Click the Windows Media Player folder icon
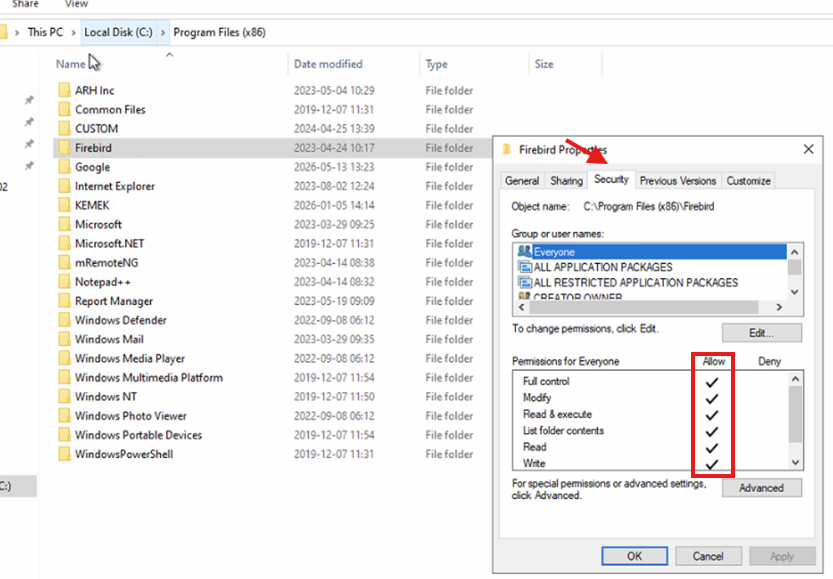Image resolution: width=833 pixels, height=579 pixels. point(64,358)
